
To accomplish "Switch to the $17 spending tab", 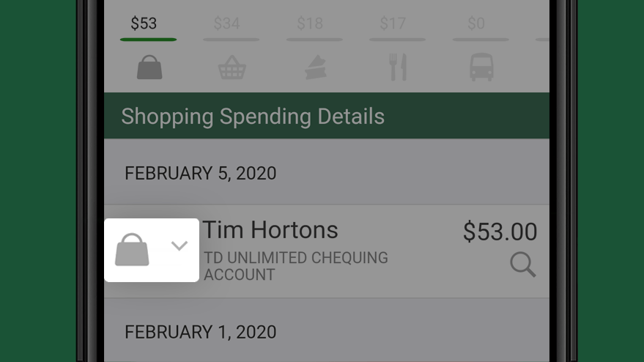I will [393, 23].
